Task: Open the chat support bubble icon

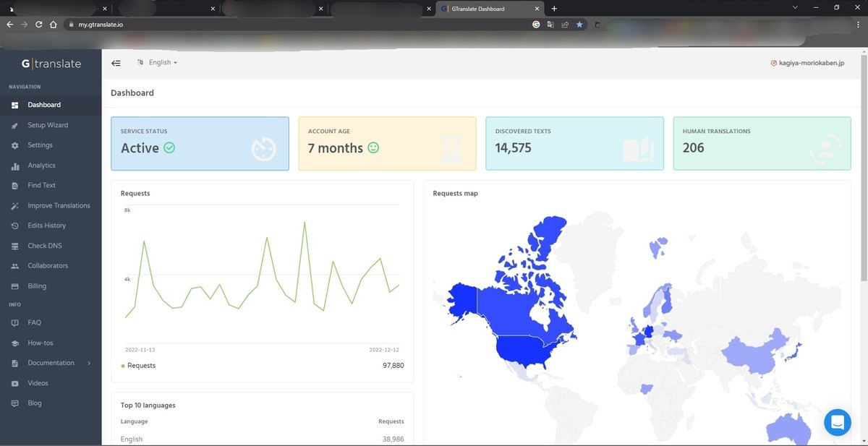Action: pos(838,422)
